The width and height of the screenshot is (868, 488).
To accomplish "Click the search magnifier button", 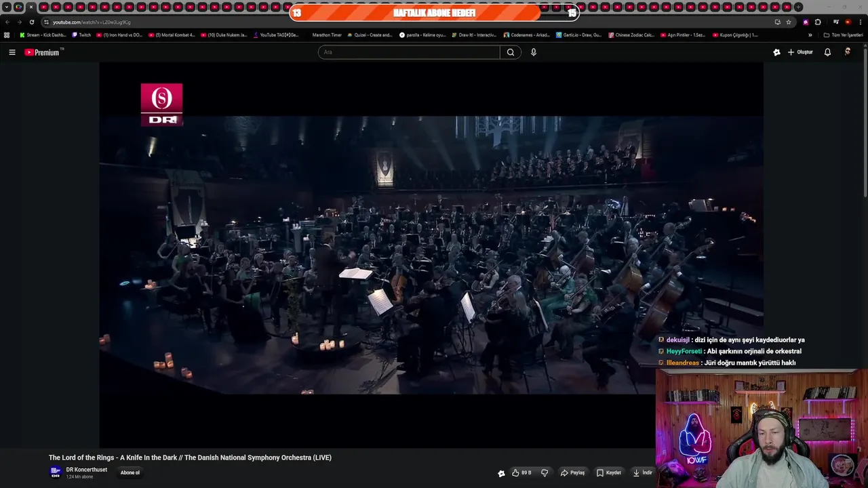I will (511, 52).
